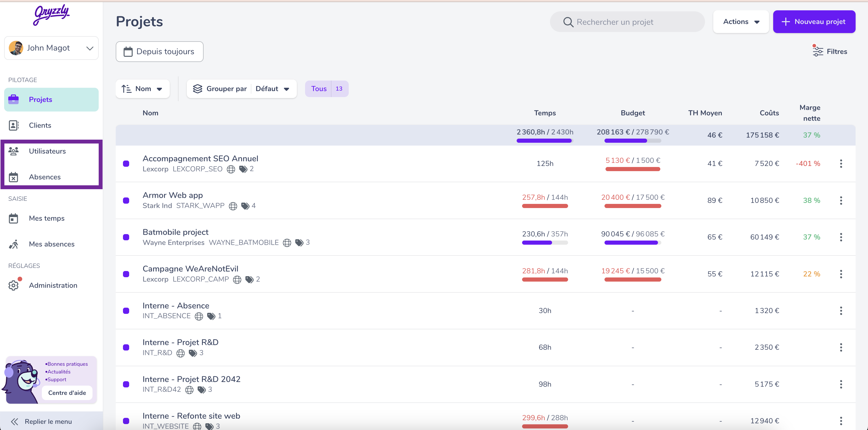Go to Mes temps in the sidebar
Image resolution: width=868 pixels, height=430 pixels.
(51, 218)
